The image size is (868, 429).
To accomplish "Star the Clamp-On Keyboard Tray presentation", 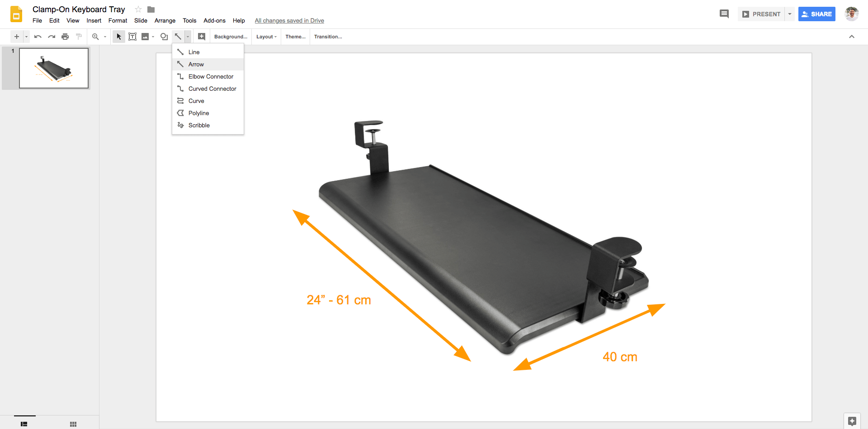I will [x=138, y=9].
